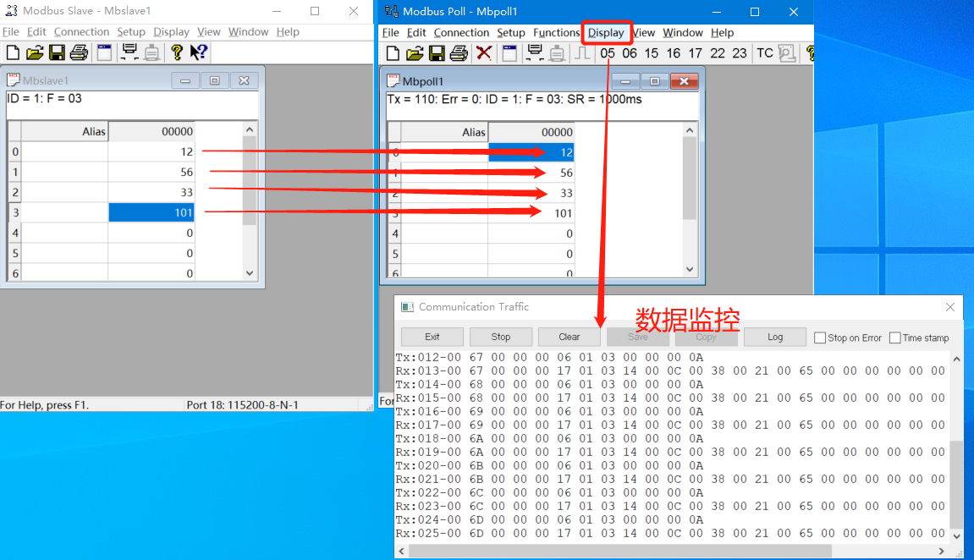Click function 22 button in Modbus Poll toolbar
This screenshot has width=974, height=560.
pos(718,53)
